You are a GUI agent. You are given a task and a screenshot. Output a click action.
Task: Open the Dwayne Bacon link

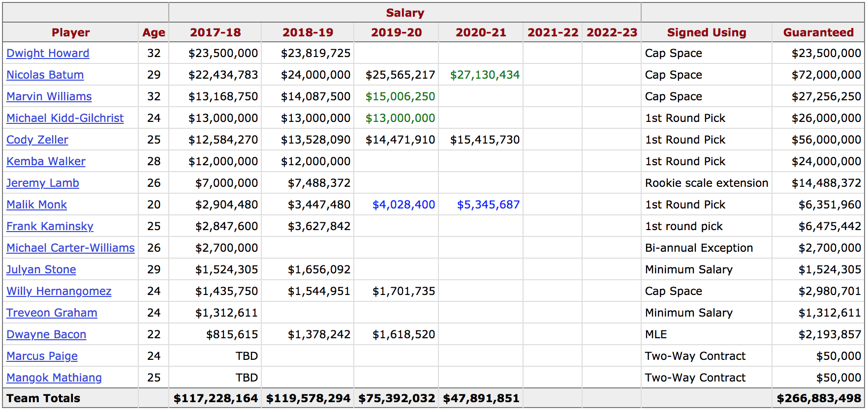coord(46,334)
